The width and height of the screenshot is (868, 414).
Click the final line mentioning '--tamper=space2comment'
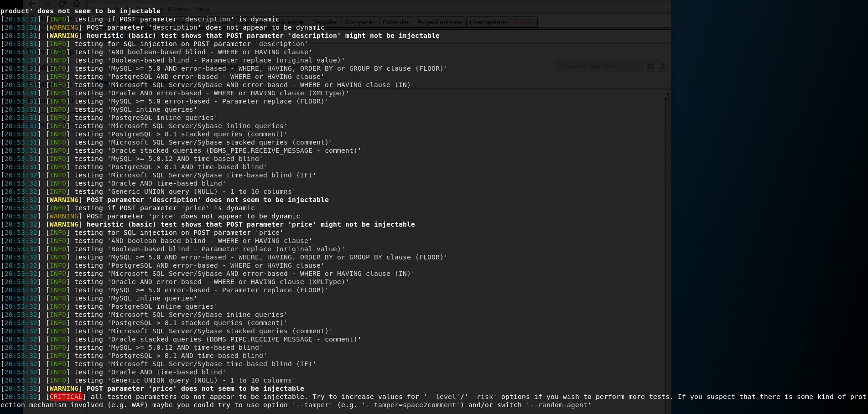click(296, 405)
